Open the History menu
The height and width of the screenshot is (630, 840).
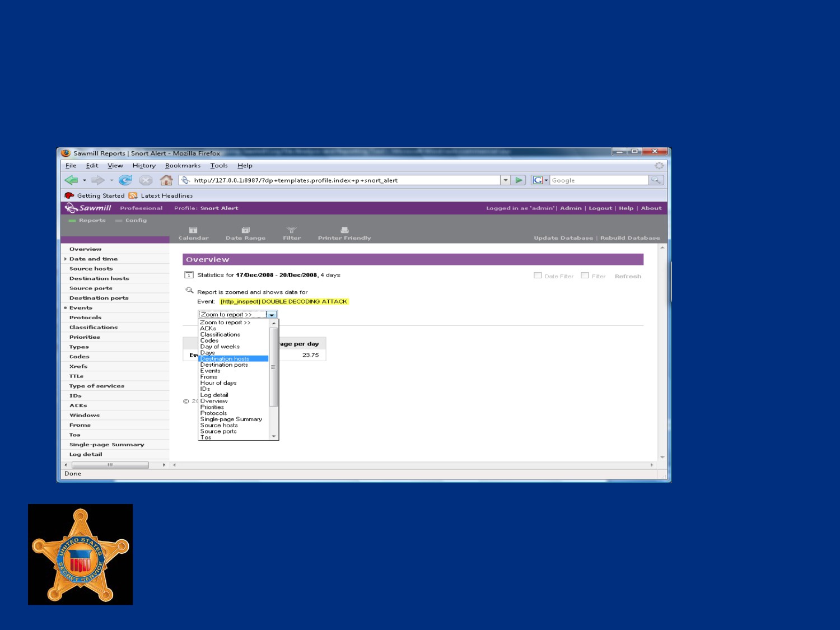(x=144, y=166)
